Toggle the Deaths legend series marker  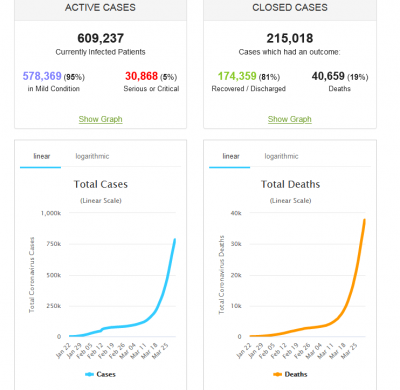click(x=277, y=374)
